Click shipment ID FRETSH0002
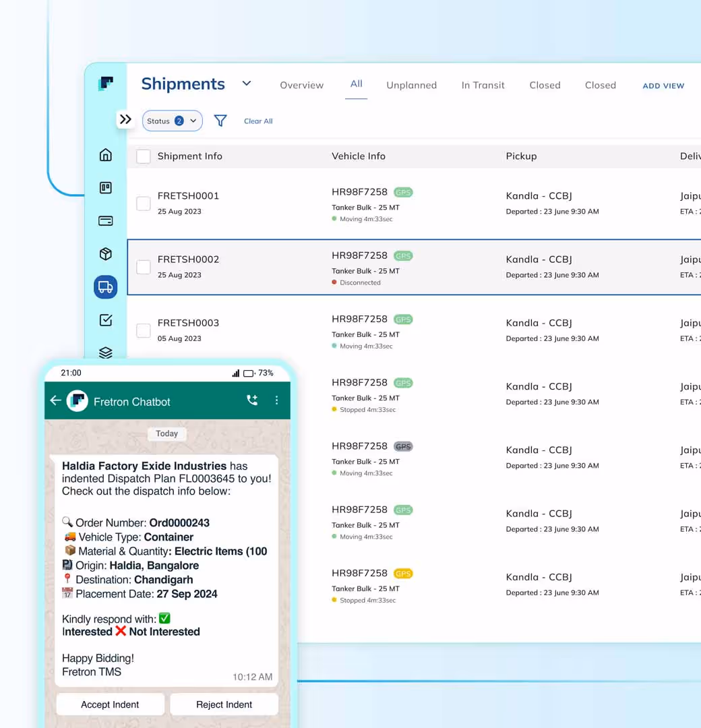The width and height of the screenshot is (701, 728). coord(188,260)
